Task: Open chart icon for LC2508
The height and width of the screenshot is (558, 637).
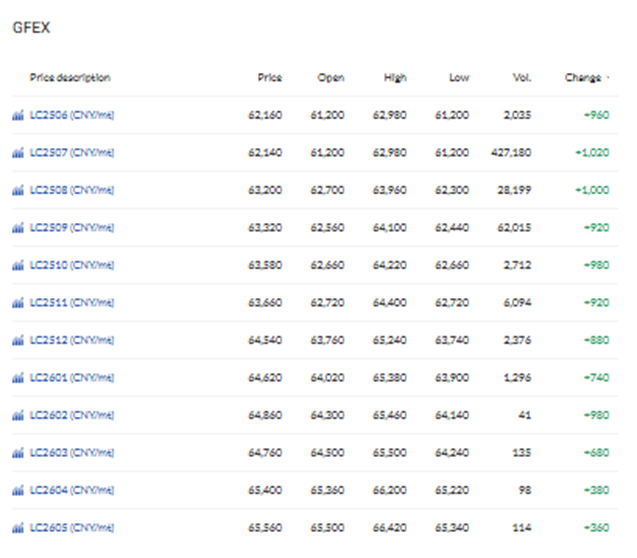Action: pos(18,190)
